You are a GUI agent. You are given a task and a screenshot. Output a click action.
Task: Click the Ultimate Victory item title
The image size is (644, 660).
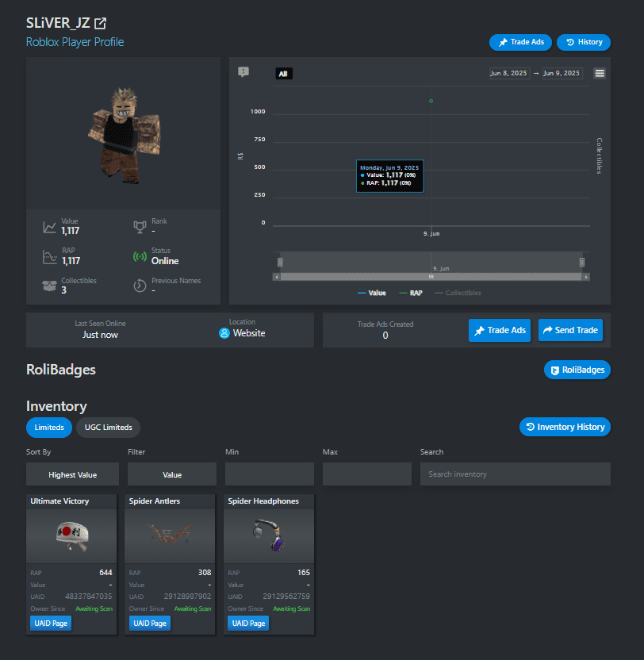click(59, 501)
